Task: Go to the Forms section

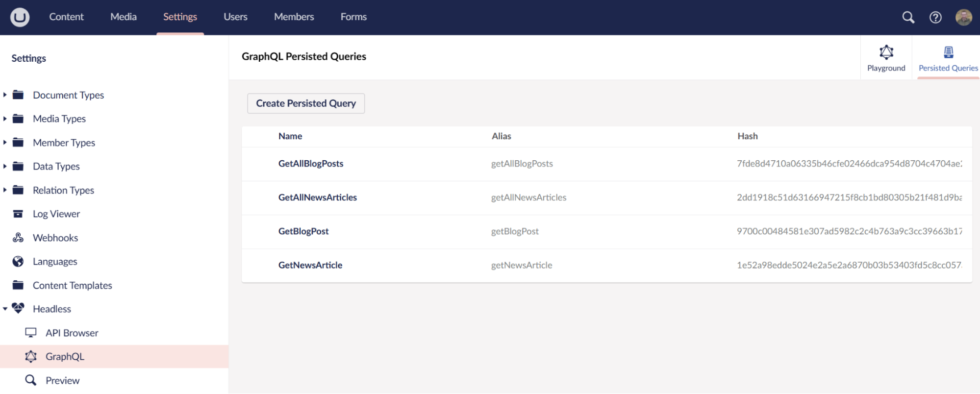Action: [353, 17]
